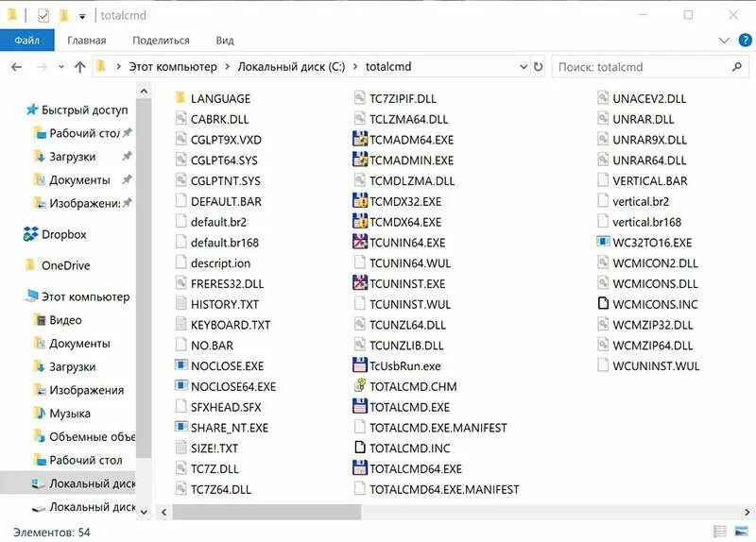
Task: Click the HISTORY.TXT document icon
Action: 180,304
